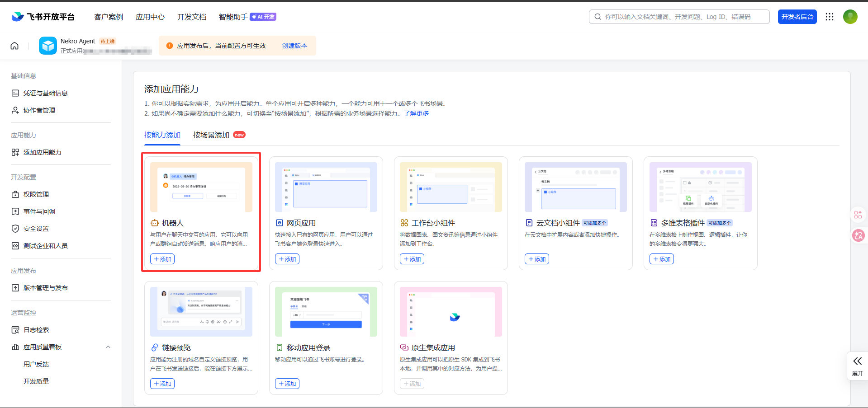Open 开发文档 in top navigation

coord(191,17)
